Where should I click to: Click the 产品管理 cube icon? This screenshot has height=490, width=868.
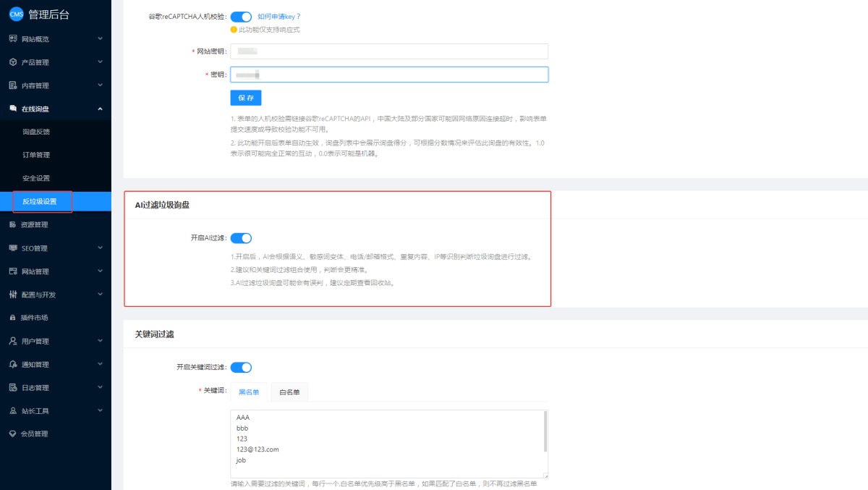tap(13, 62)
